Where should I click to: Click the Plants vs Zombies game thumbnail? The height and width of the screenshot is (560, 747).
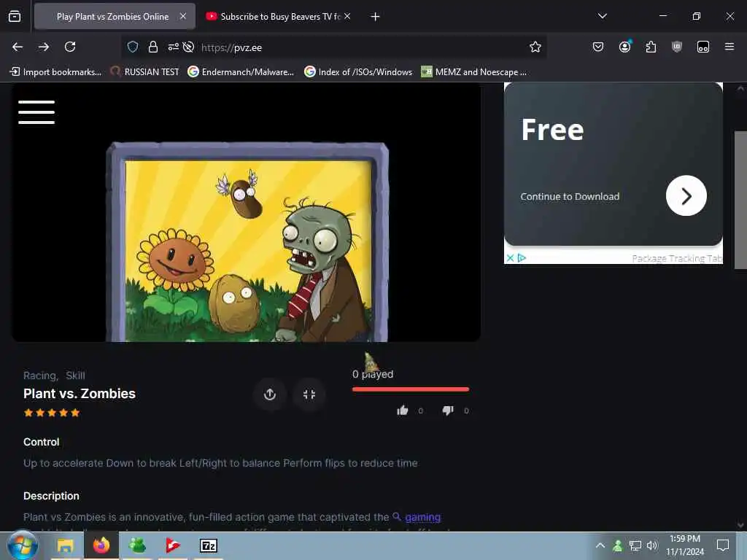(x=247, y=242)
